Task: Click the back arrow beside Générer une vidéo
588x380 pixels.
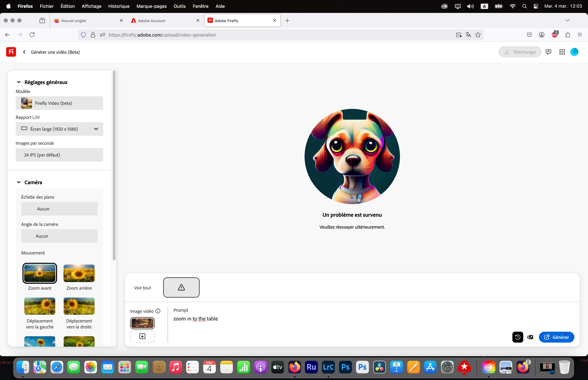Action: [x=24, y=52]
